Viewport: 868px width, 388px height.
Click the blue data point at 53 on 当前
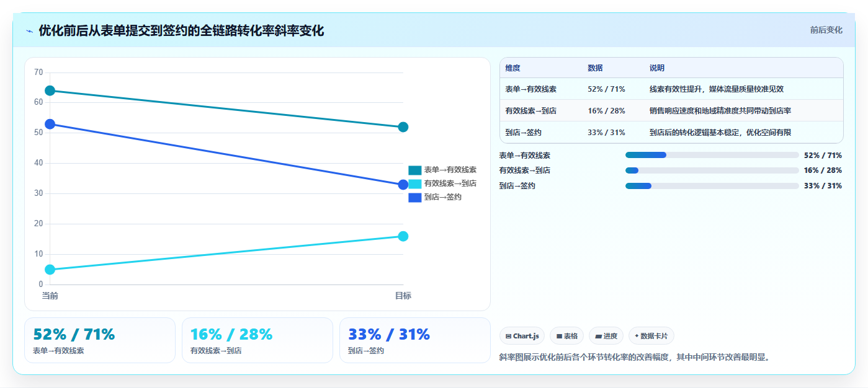pos(50,124)
